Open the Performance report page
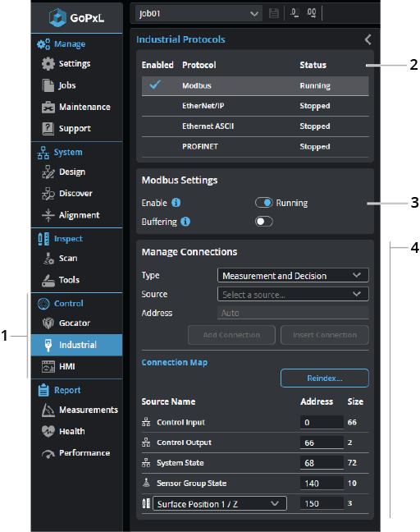The width and height of the screenshot is (420, 532). tap(84, 453)
